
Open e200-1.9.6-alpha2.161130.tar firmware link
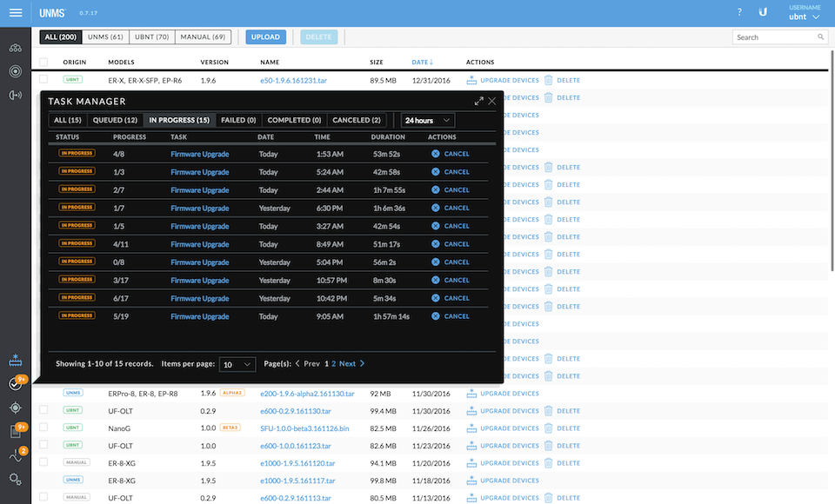(307, 394)
